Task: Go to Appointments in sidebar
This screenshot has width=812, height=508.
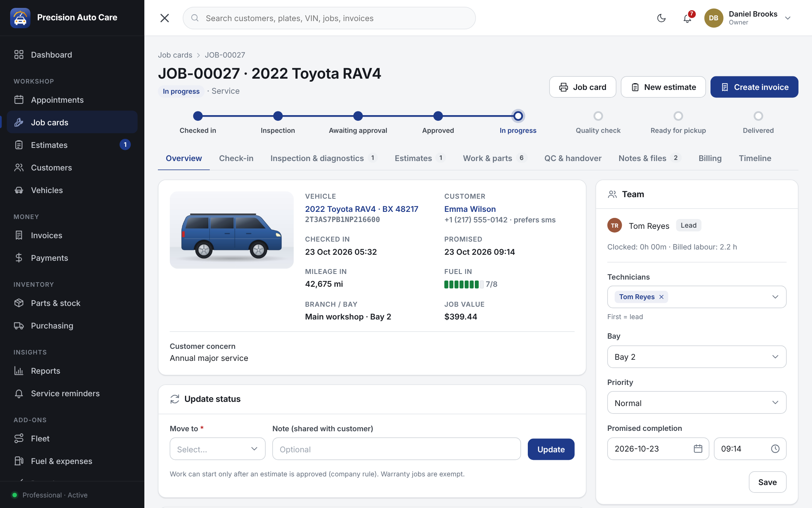Action: coord(72,100)
